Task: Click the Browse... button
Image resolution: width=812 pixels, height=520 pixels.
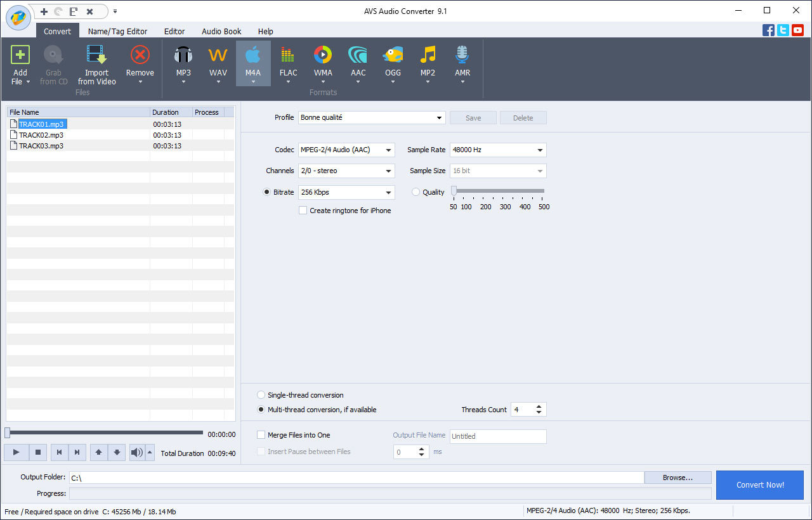Action: click(x=678, y=478)
